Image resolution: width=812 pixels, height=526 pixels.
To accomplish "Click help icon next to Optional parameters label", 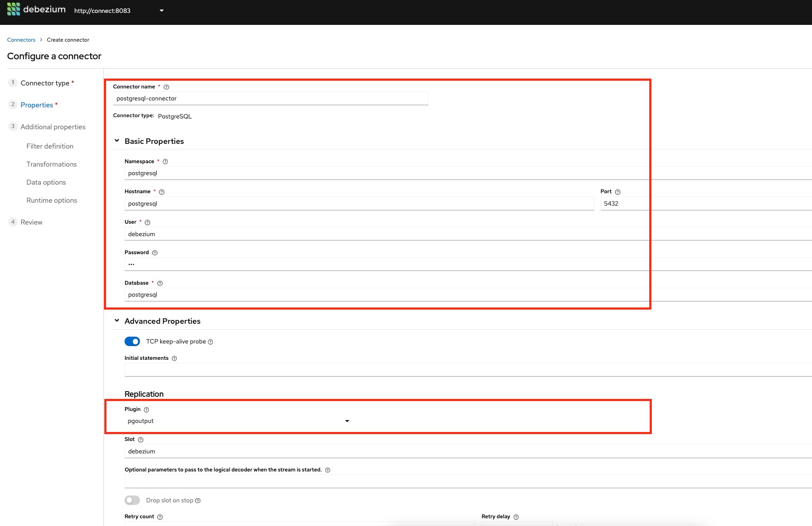I will 328,470.
